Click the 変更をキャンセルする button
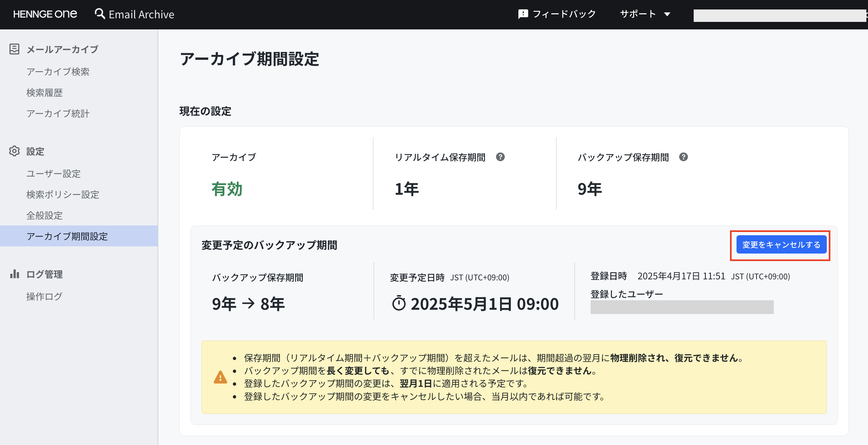The image size is (868, 445). point(781,245)
